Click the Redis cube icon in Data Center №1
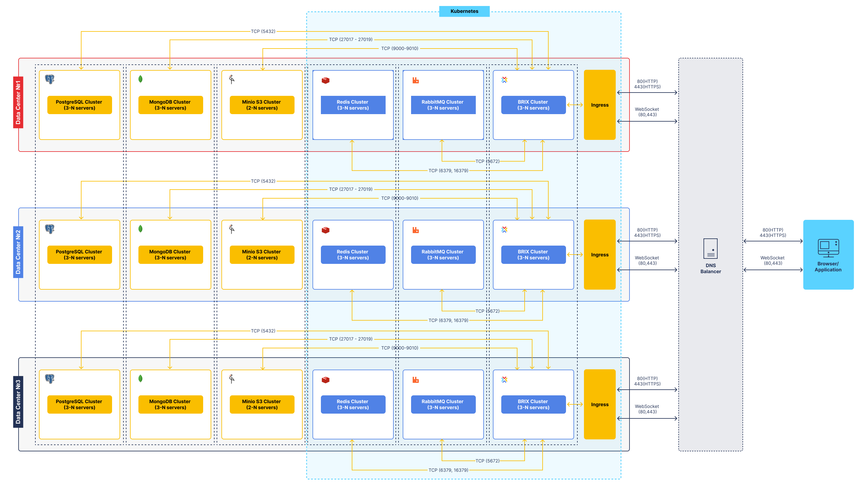 [x=325, y=81]
